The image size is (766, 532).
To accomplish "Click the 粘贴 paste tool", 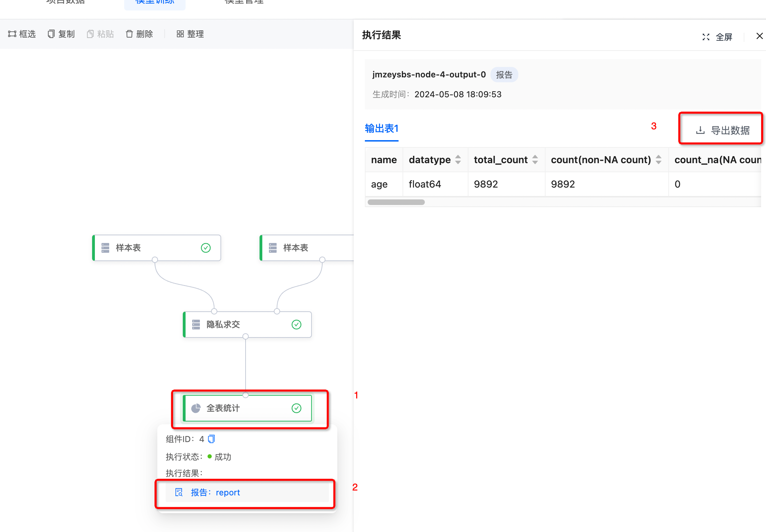I will click(x=100, y=34).
